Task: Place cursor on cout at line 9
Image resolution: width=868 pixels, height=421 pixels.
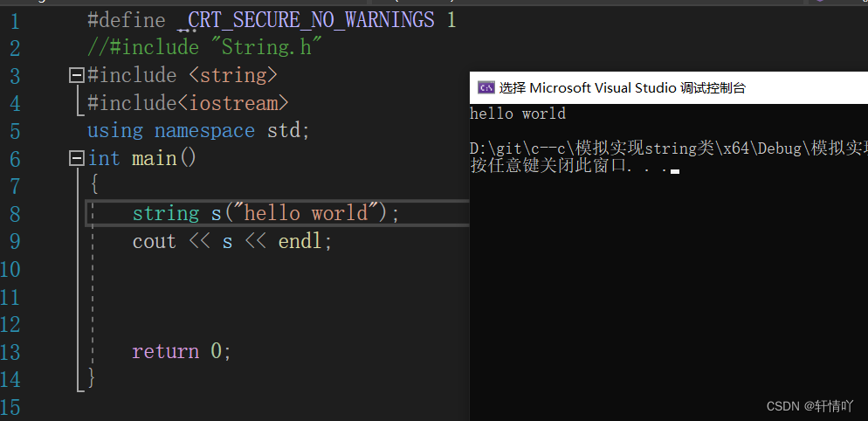Action: tap(154, 242)
